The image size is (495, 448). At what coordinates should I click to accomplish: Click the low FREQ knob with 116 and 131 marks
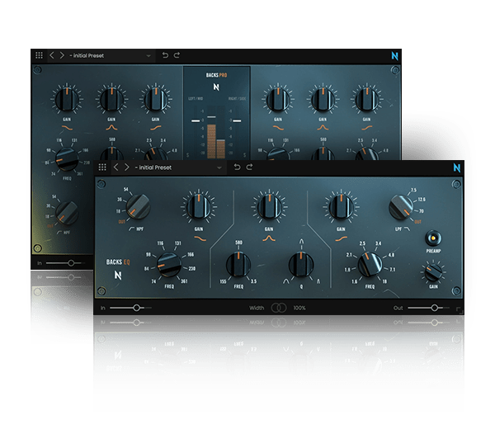click(x=169, y=265)
